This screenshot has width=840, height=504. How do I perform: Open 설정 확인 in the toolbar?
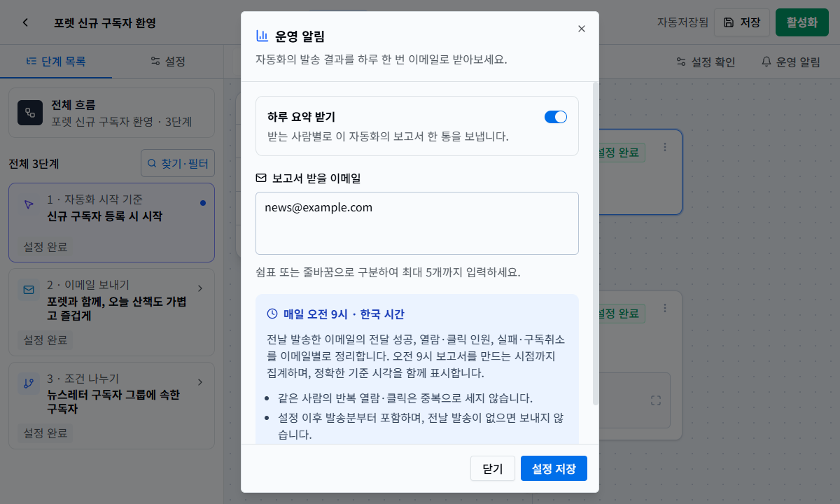[x=706, y=62]
